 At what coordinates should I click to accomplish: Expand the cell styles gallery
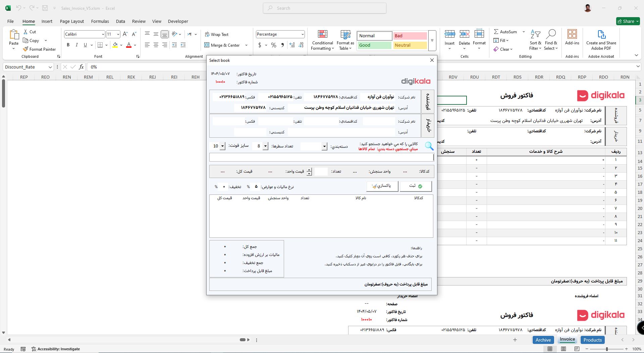point(432,40)
